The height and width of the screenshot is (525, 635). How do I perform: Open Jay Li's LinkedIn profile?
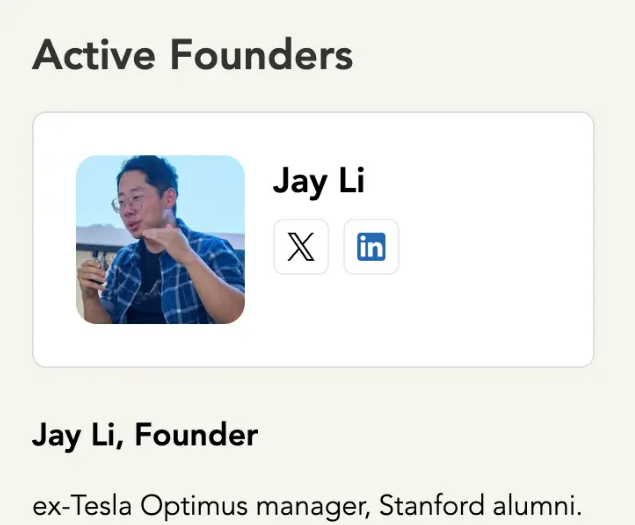click(371, 247)
